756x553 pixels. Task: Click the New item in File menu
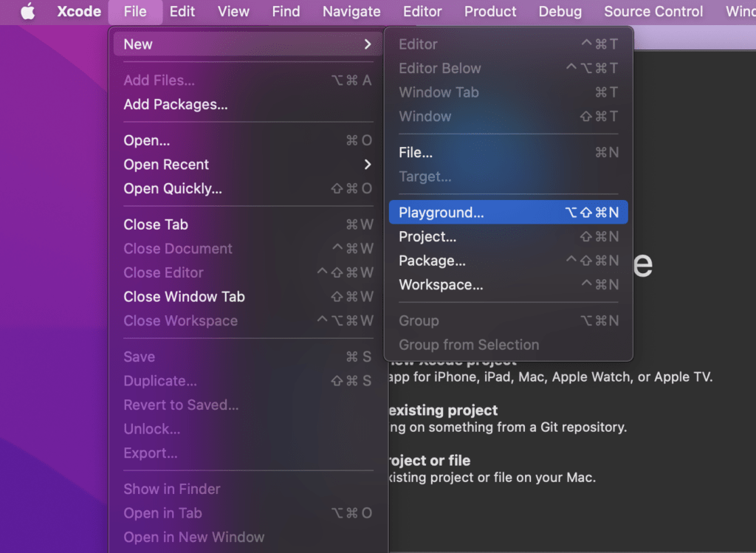248,44
